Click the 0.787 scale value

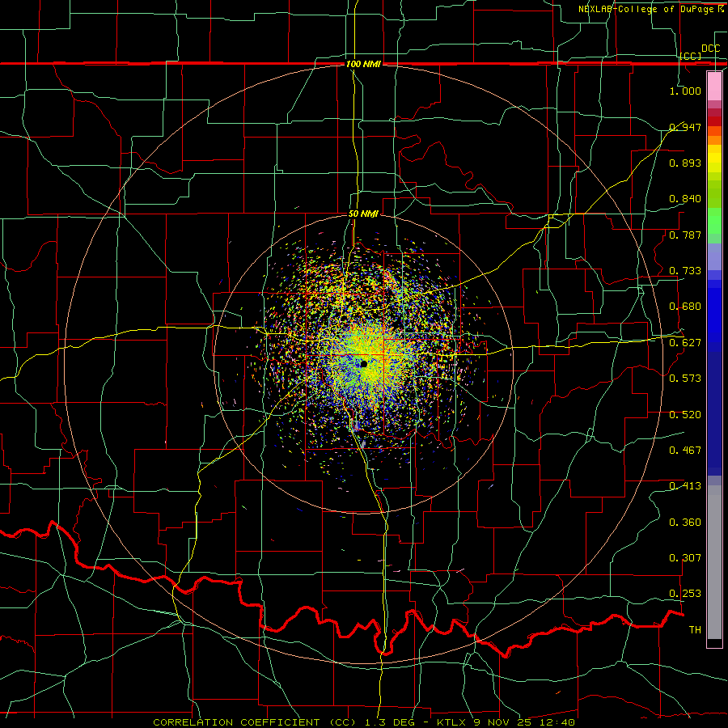[x=685, y=235]
